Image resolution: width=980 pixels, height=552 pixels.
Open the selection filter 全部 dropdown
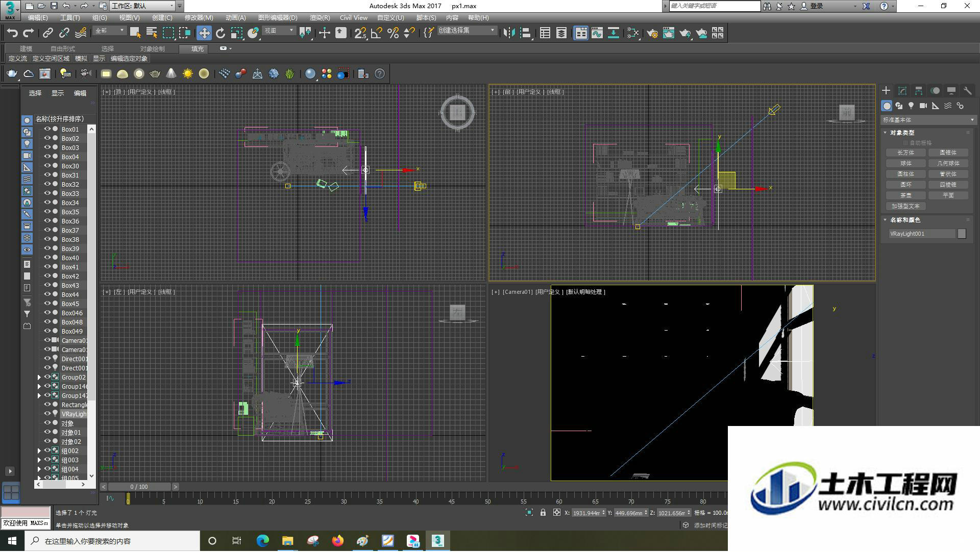(x=110, y=31)
